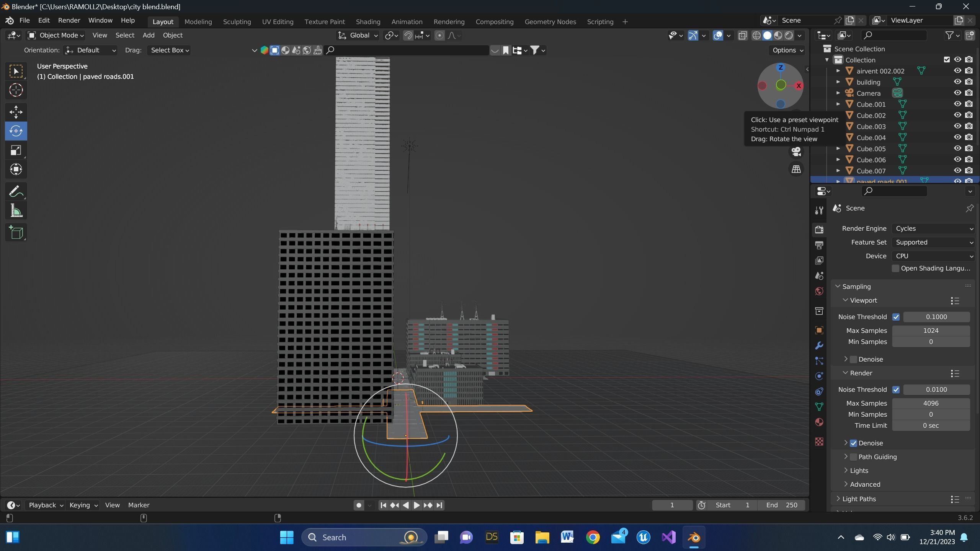Switch to the Shading workspace tab
Viewport: 980px width, 551px height.
tap(367, 22)
